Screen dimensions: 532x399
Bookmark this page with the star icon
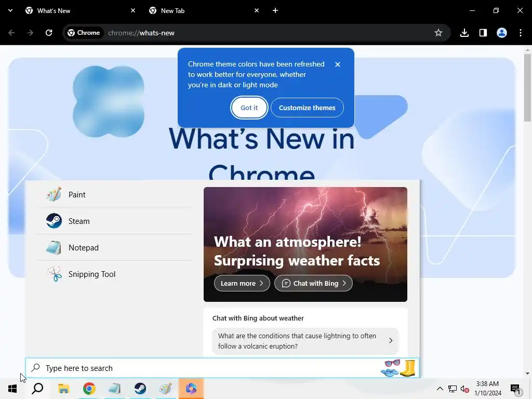(x=438, y=33)
